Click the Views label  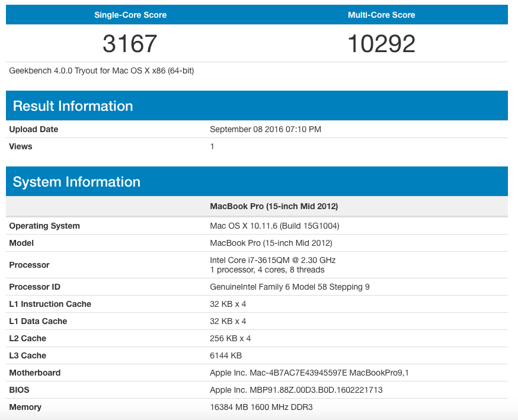click(21, 146)
